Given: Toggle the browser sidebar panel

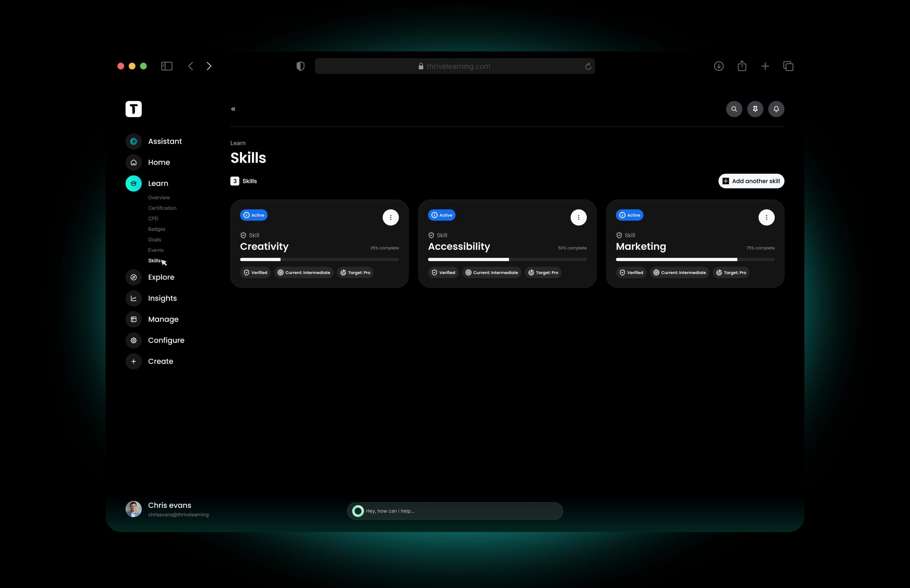Looking at the screenshot, I should pos(167,66).
